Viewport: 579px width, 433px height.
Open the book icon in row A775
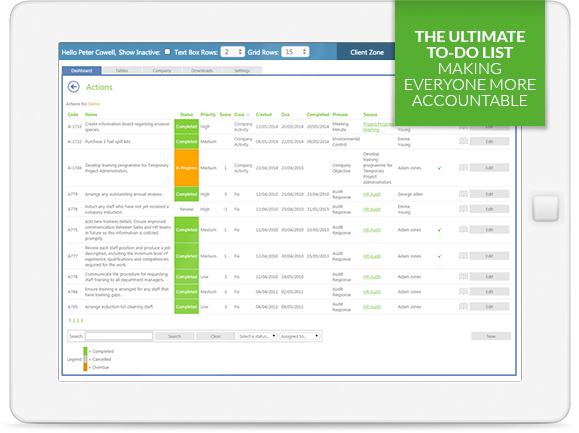pyautogui.click(x=463, y=230)
